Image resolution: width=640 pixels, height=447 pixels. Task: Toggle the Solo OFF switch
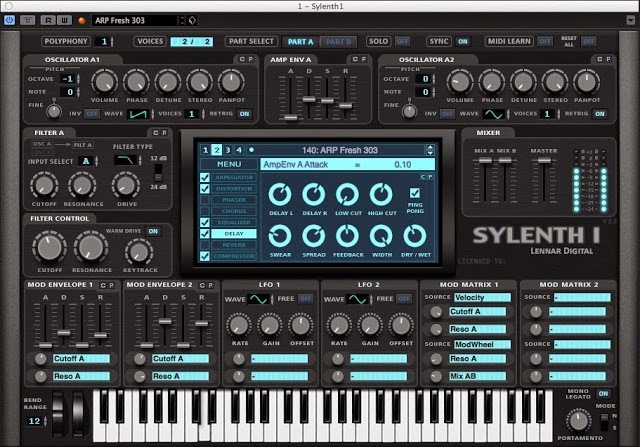point(402,41)
